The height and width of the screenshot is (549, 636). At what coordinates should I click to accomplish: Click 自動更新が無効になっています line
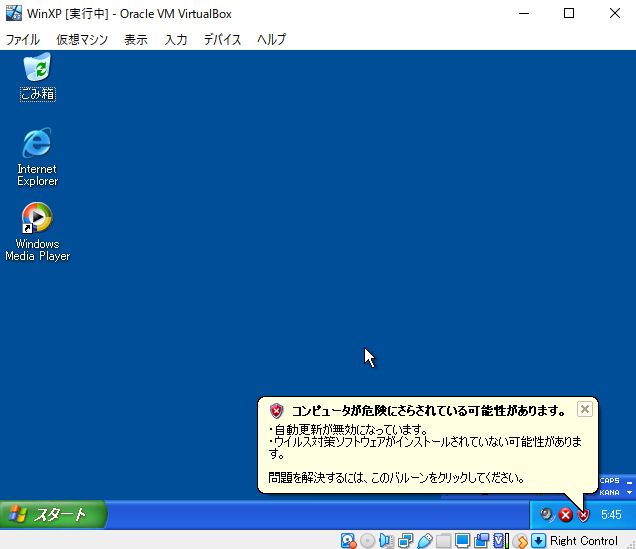click(x=348, y=429)
